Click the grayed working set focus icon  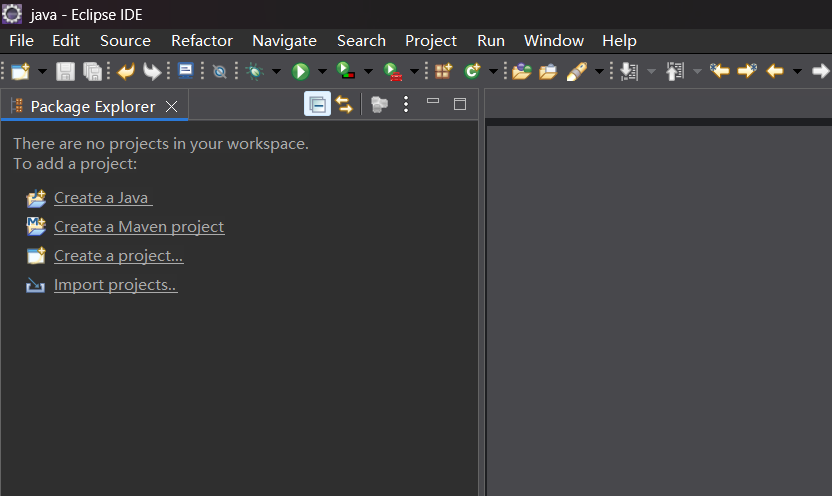[x=379, y=104]
